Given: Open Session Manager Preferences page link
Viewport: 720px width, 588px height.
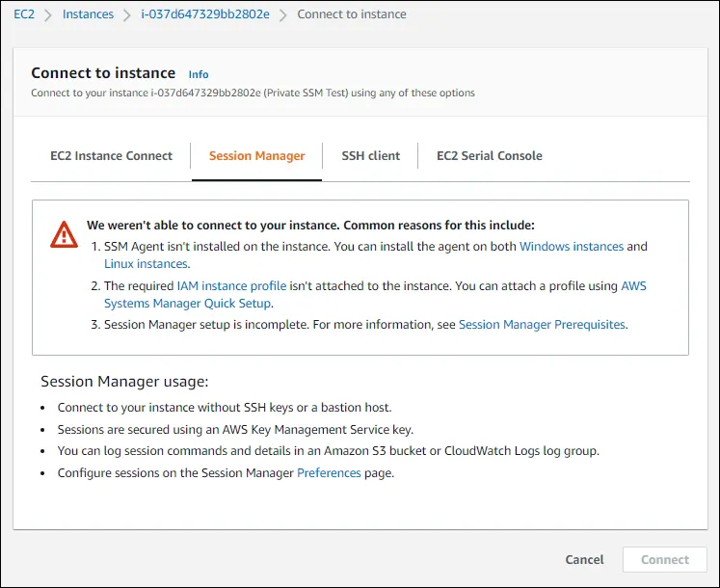Looking at the screenshot, I should [x=329, y=473].
